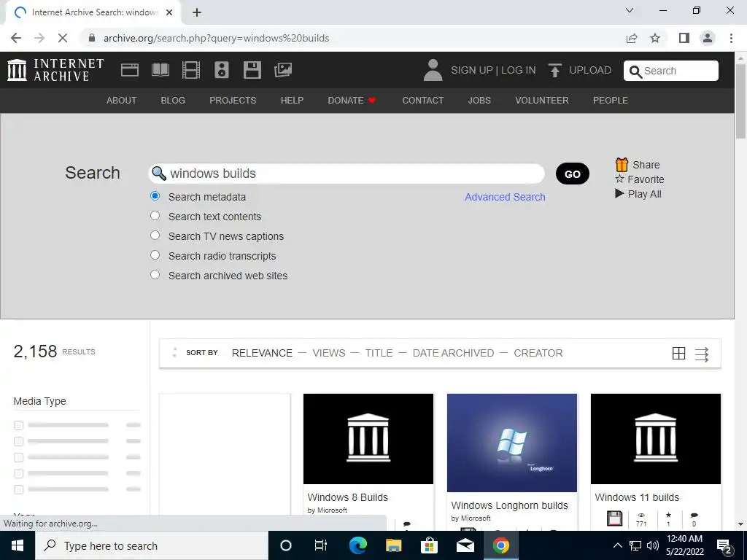Open the BLOG menu item
Image resolution: width=747 pixels, height=560 pixels.
(173, 101)
